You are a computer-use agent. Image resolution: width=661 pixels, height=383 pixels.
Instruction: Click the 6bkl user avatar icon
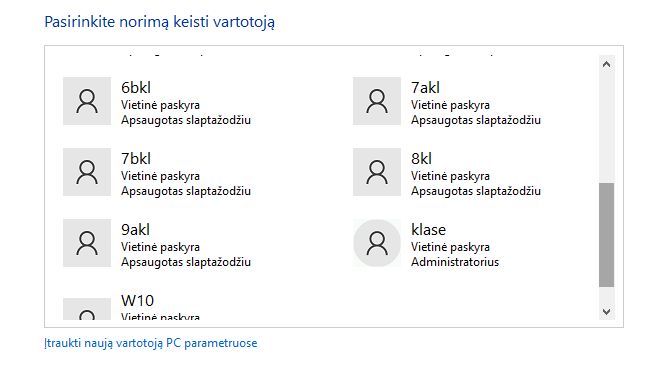click(87, 101)
